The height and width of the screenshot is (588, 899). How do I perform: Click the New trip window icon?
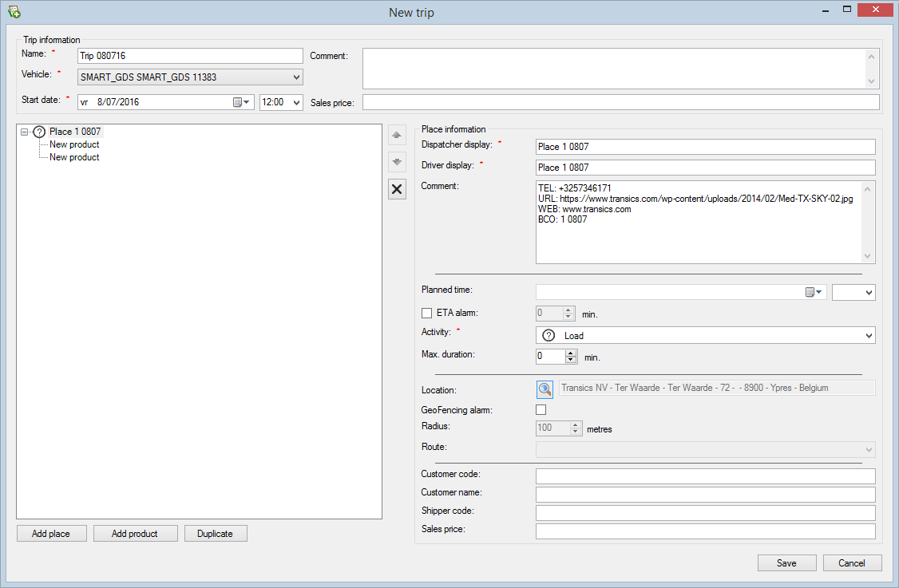coord(14,12)
